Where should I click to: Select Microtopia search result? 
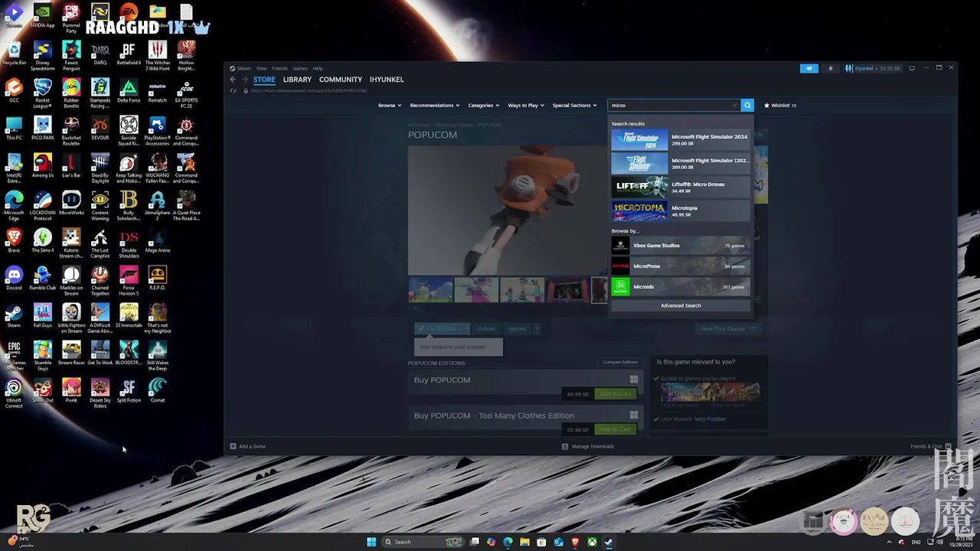(681, 211)
